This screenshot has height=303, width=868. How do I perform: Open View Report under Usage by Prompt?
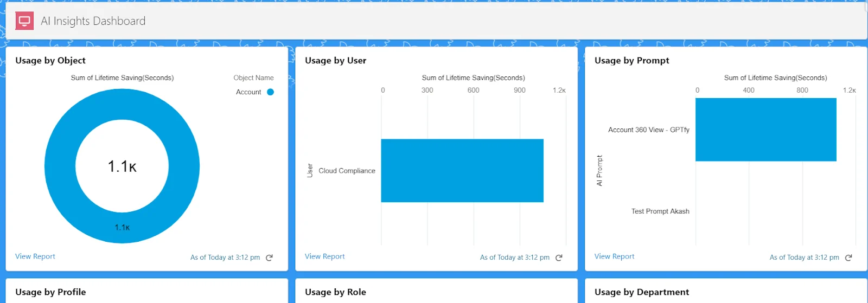click(615, 256)
